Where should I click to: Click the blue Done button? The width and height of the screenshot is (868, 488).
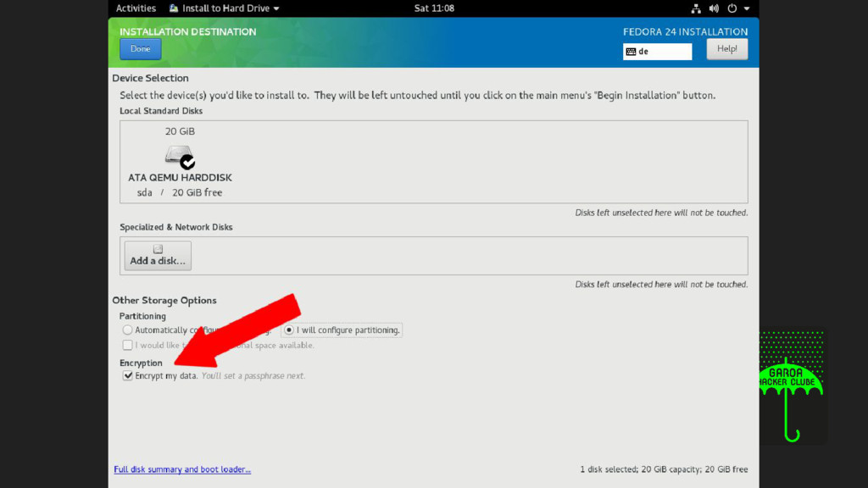(x=140, y=48)
